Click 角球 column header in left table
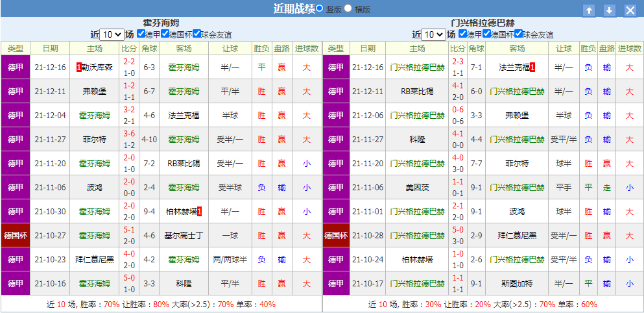 [150, 49]
